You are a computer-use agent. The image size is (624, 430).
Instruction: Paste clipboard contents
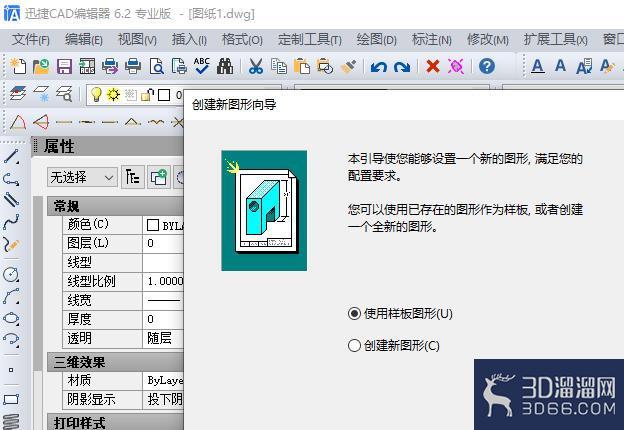pyautogui.click(x=302, y=66)
